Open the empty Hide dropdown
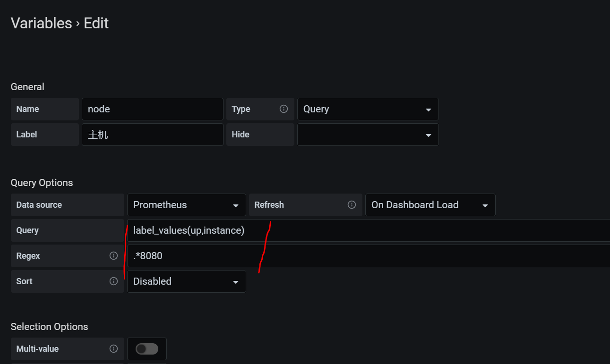The width and height of the screenshot is (610, 364). click(368, 135)
